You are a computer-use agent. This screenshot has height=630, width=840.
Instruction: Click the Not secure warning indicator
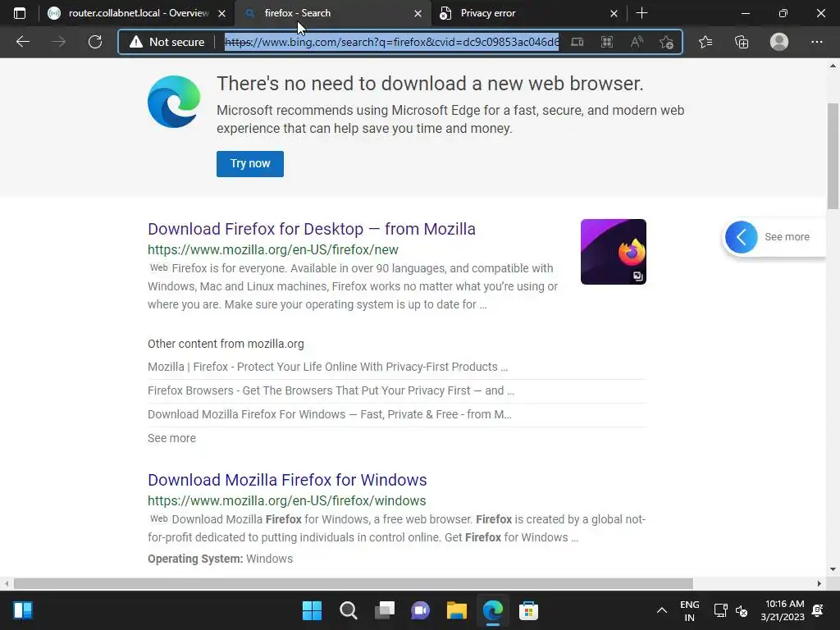tap(167, 42)
